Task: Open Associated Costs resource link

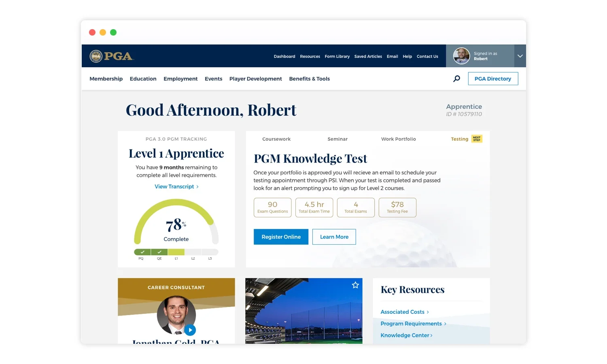Action: (x=405, y=312)
